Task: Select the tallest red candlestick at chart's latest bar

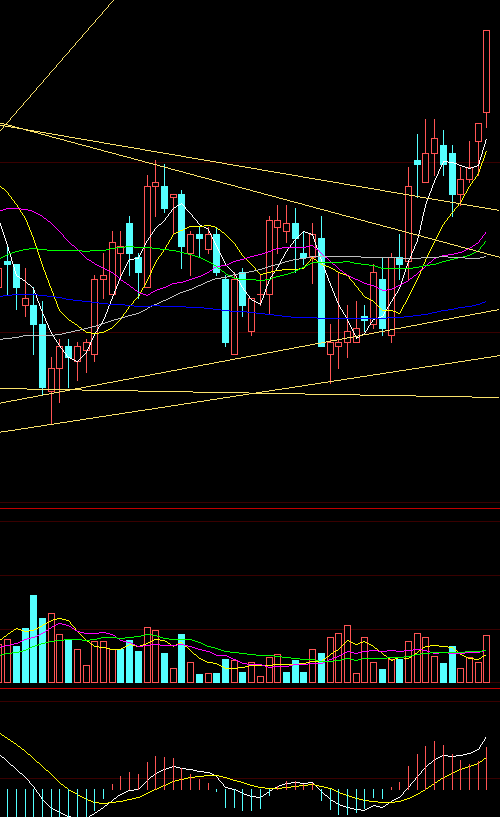Action: coord(486,71)
